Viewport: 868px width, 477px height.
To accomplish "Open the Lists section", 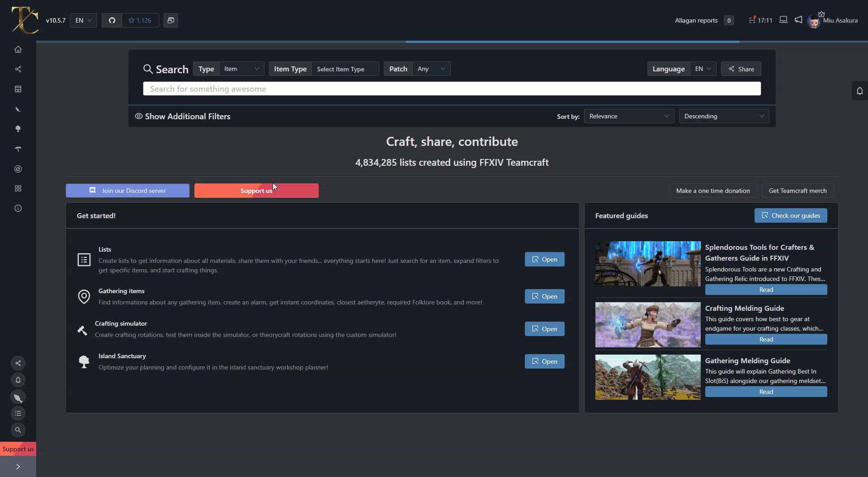I will tap(544, 259).
